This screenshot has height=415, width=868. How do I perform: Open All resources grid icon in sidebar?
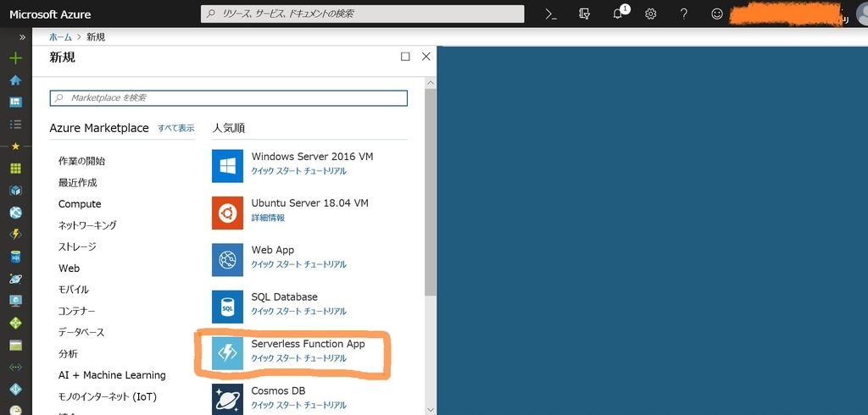15,169
